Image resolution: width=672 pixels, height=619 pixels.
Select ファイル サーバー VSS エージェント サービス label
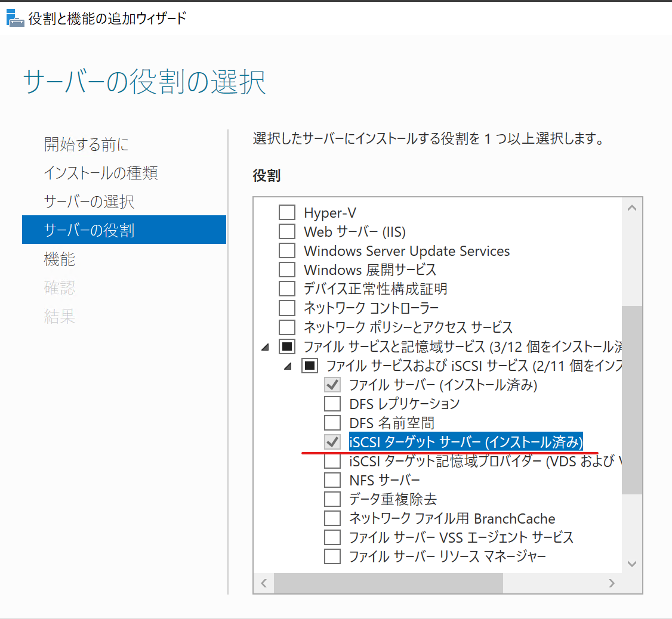coord(461,537)
